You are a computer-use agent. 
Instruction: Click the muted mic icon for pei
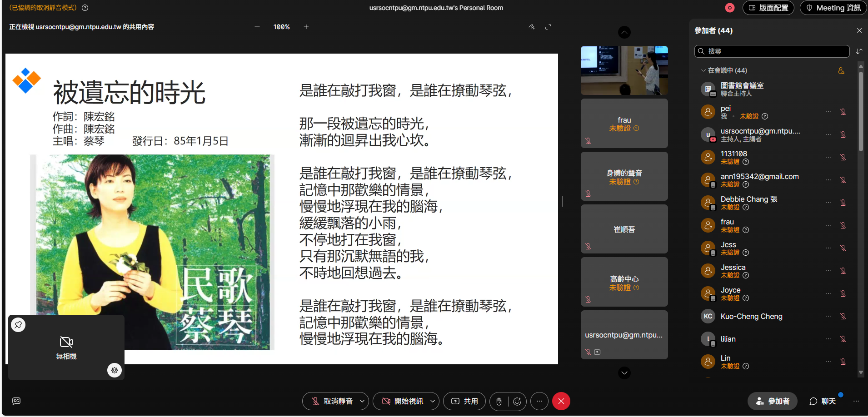843,112
